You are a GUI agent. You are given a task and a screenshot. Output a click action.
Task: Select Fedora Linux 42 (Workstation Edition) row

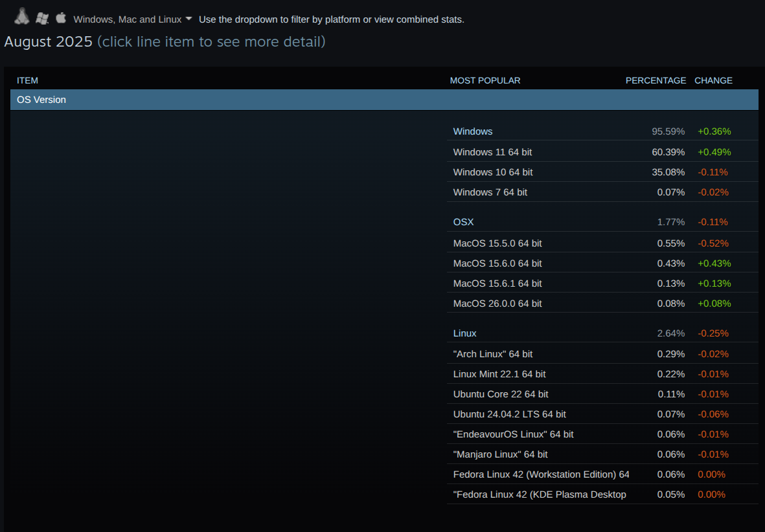point(602,474)
